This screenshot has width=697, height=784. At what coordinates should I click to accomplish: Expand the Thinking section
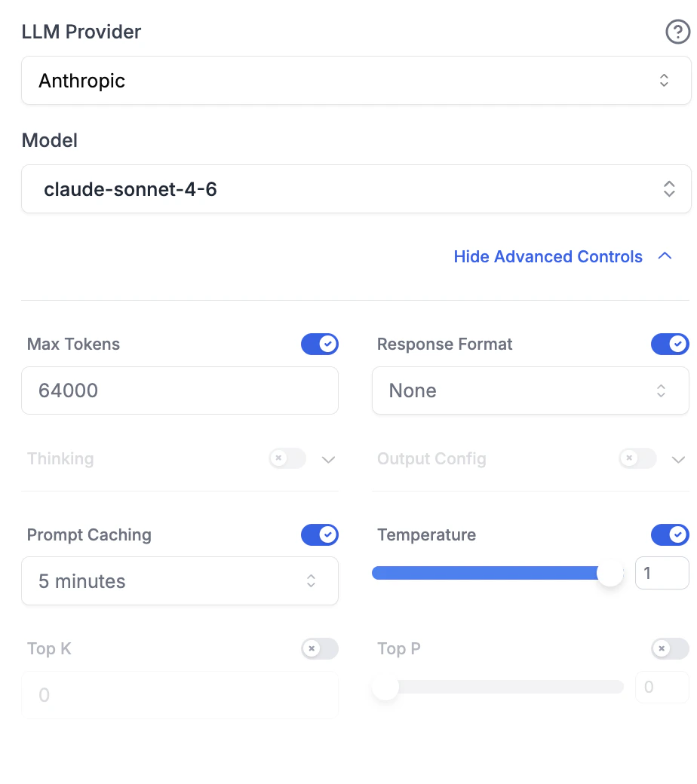tap(327, 458)
